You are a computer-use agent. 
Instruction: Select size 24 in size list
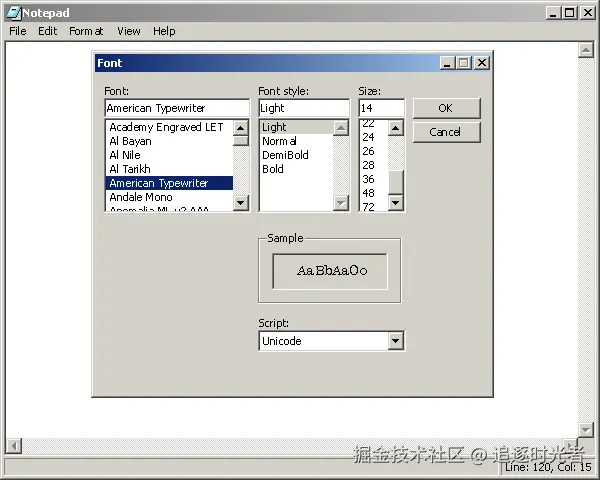[373, 137]
